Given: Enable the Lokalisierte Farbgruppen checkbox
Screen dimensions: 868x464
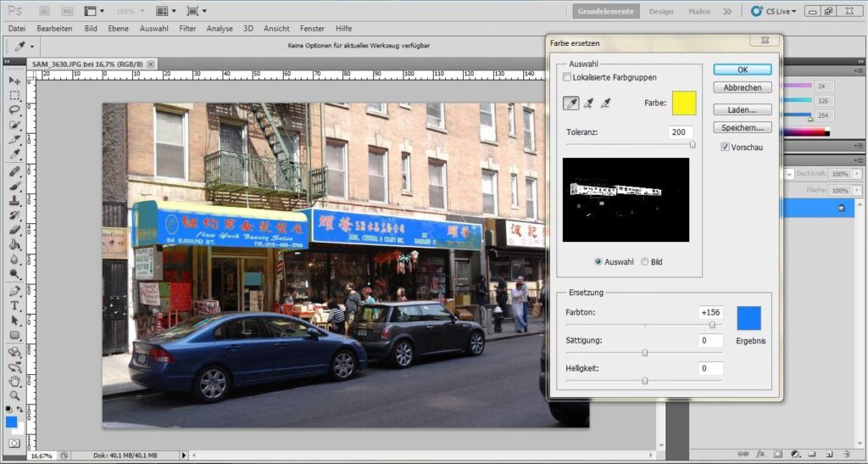Looking at the screenshot, I should [x=567, y=77].
